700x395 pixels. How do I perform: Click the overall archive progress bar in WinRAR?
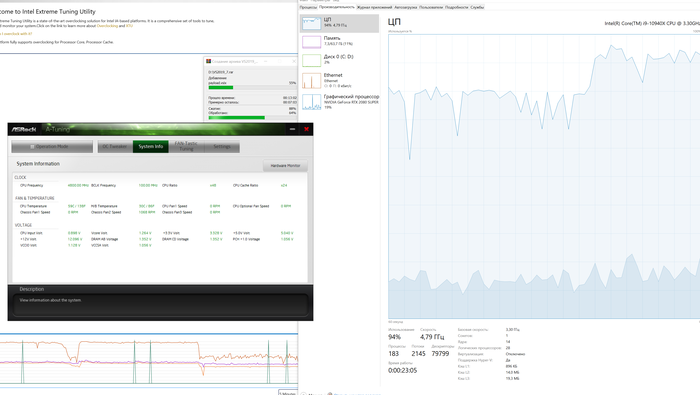pos(252,117)
